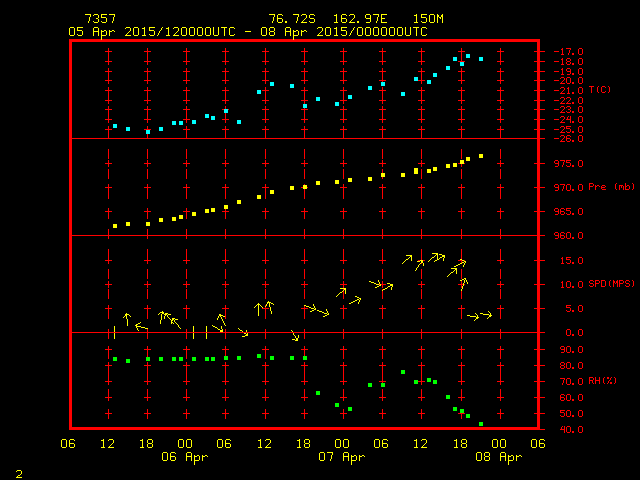This screenshot has height=480, width=640.
Task: Click the 10.0 wind speed tick value
Action: (571, 285)
